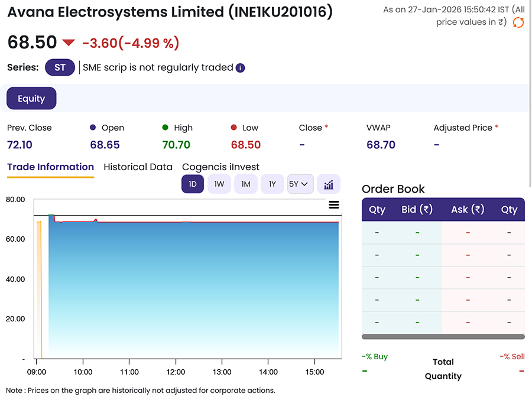This screenshot has height=397, width=532.
Task: Switch to Historical Data tab
Action: pyautogui.click(x=138, y=167)
